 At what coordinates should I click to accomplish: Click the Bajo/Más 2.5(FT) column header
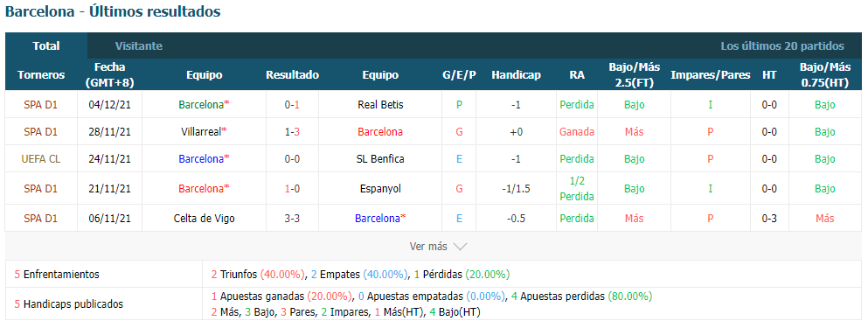tap(634, 75)
